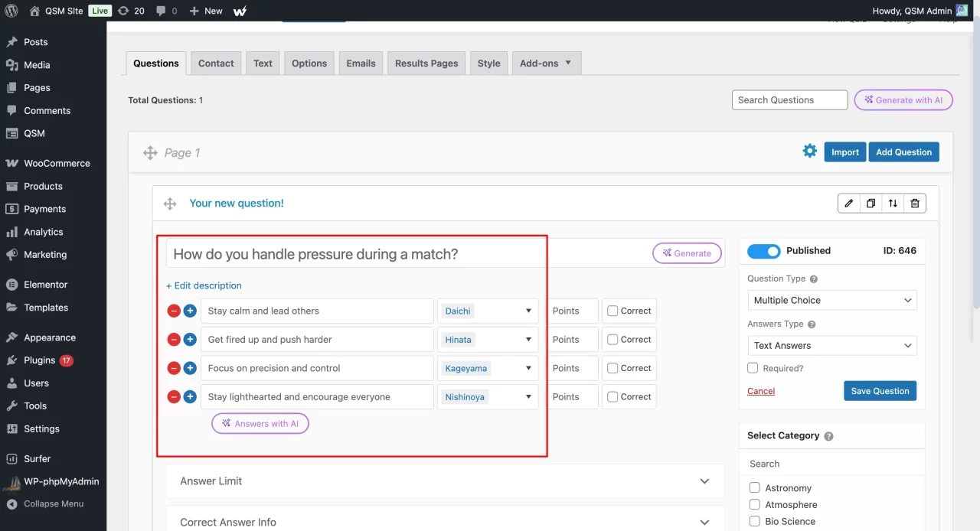Click the Save Question button
Image resolution: width=980 pixels, height=531 pixels.
(880, 391)
